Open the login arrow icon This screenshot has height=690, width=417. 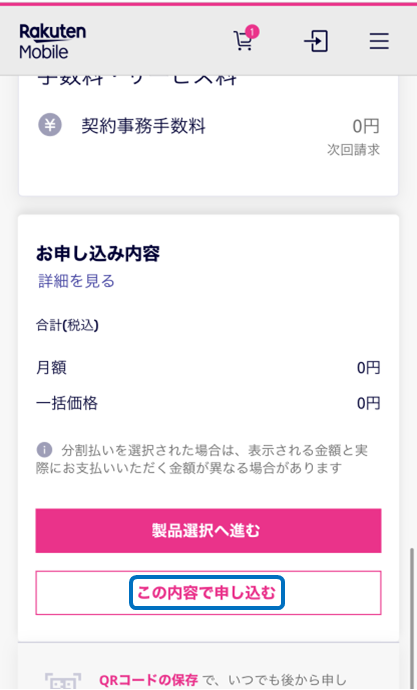point(316,41)
